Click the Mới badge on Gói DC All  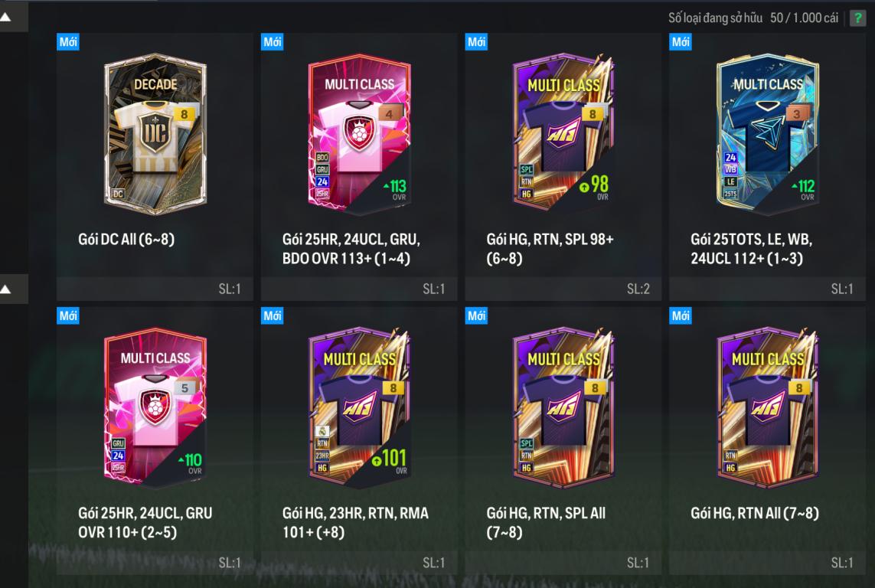[x=68, y=42]
